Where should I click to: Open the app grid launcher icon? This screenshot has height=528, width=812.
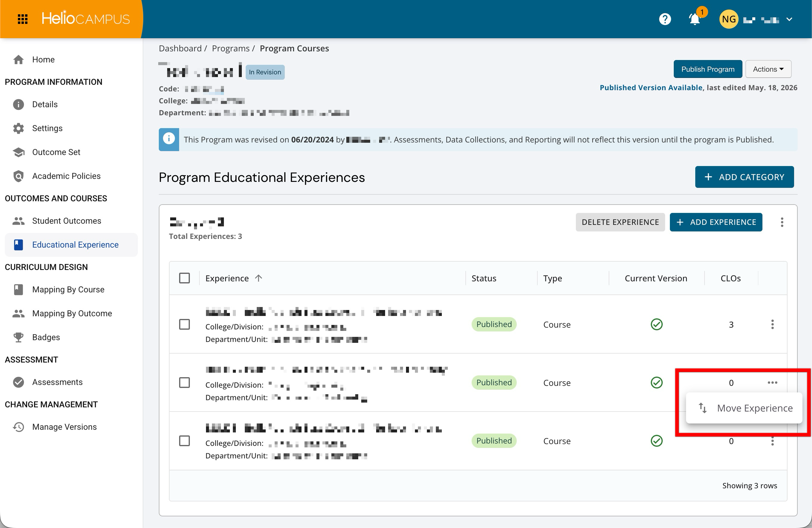22,19
